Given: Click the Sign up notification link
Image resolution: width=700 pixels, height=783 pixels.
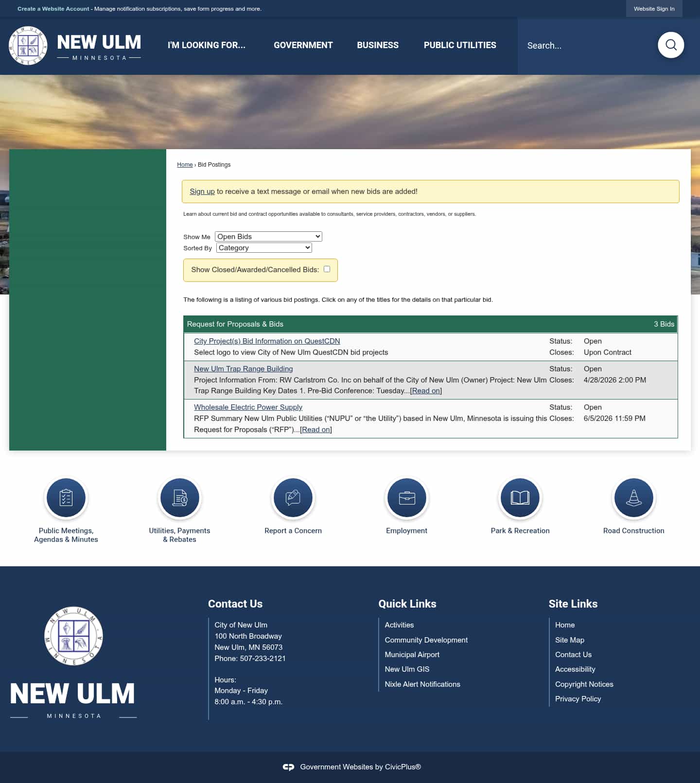Looking at the screenshot, I should 202,191.
